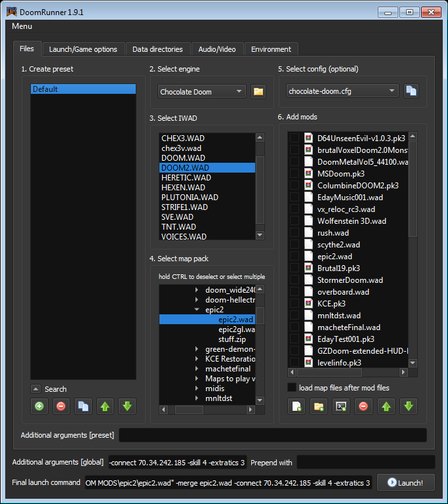
Task: Move preset down with green arrow
Action: click(127, 406)
